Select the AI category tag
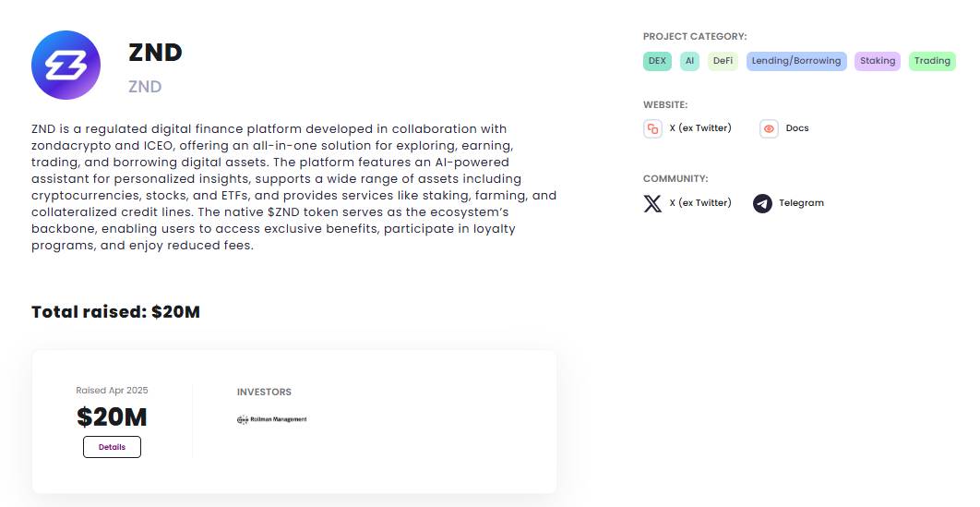Screen dimensions: 980x507 tap(689, 61)
